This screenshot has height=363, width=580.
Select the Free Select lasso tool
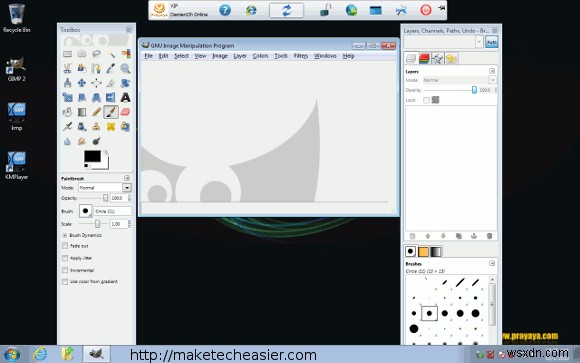[96, 54]
